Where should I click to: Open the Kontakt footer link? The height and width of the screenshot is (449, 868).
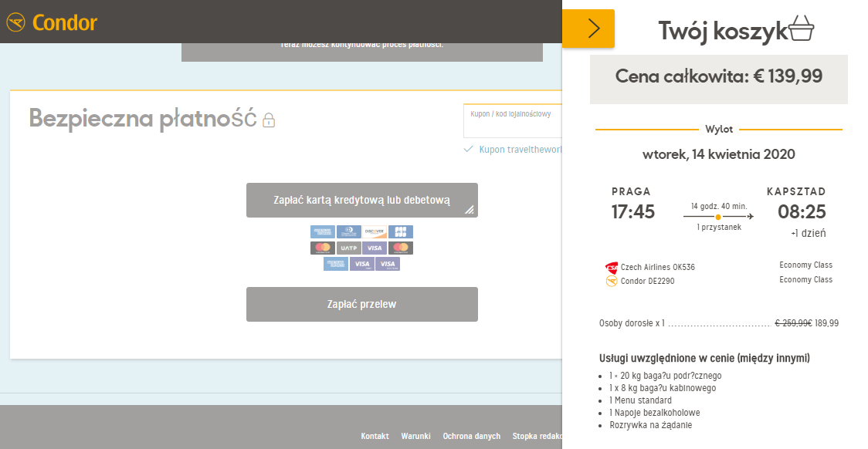click(x=375, y=436)
